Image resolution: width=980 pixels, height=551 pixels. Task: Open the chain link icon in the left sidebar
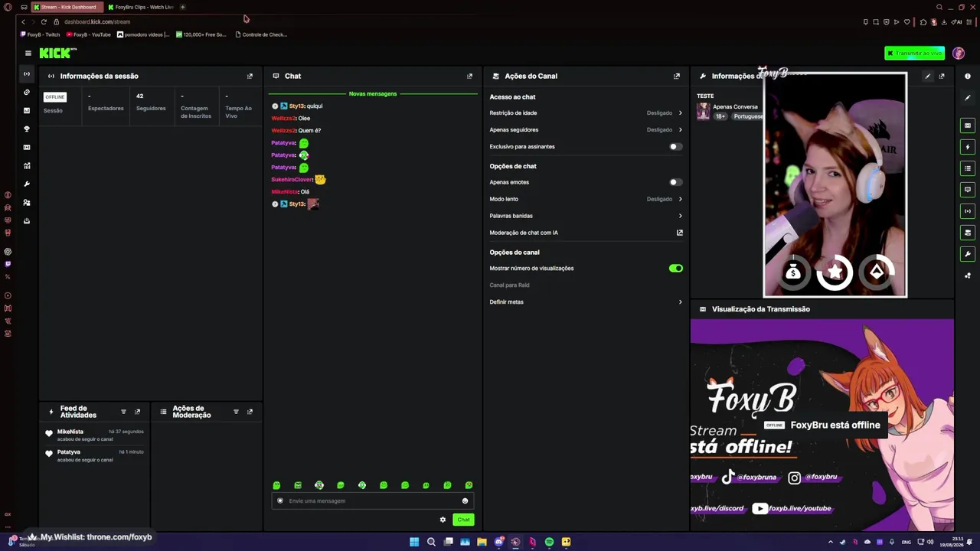pyautogui.click(x=27, y=92)
